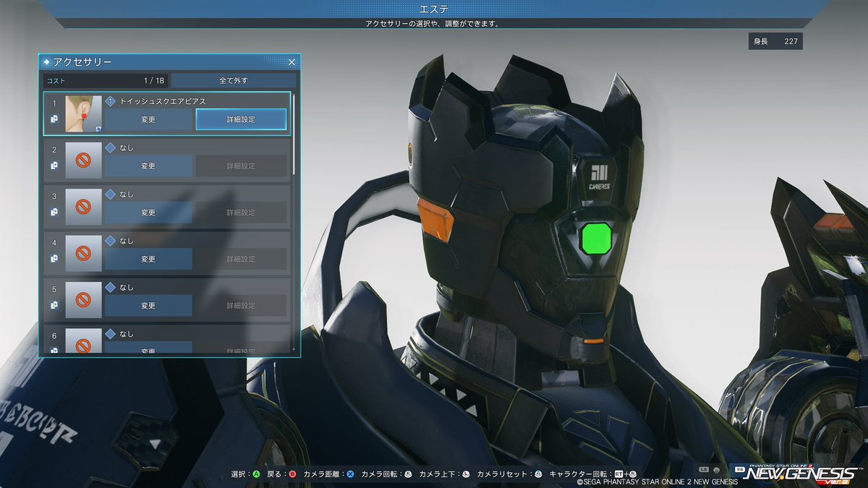Click the copy icon under slot number 4
868x488 pixels.
click(54, 259)
